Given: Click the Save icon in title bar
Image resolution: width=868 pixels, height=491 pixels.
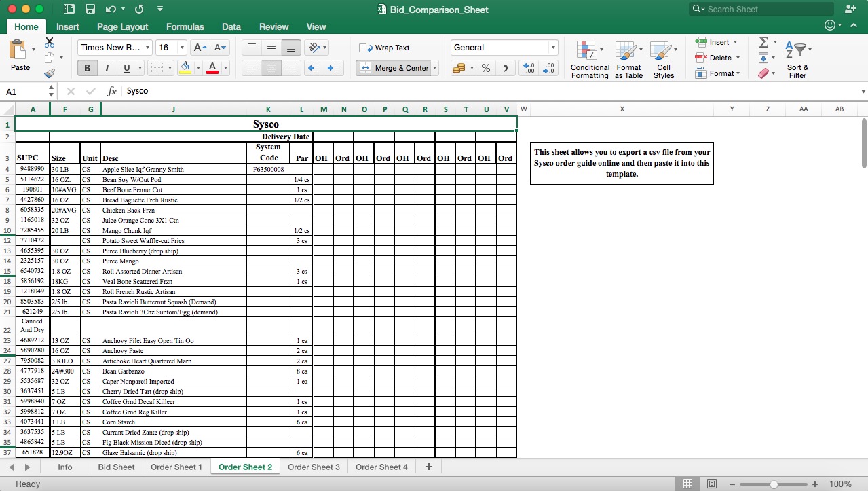Looking at the screenshot, I should (x=90, y=10).
